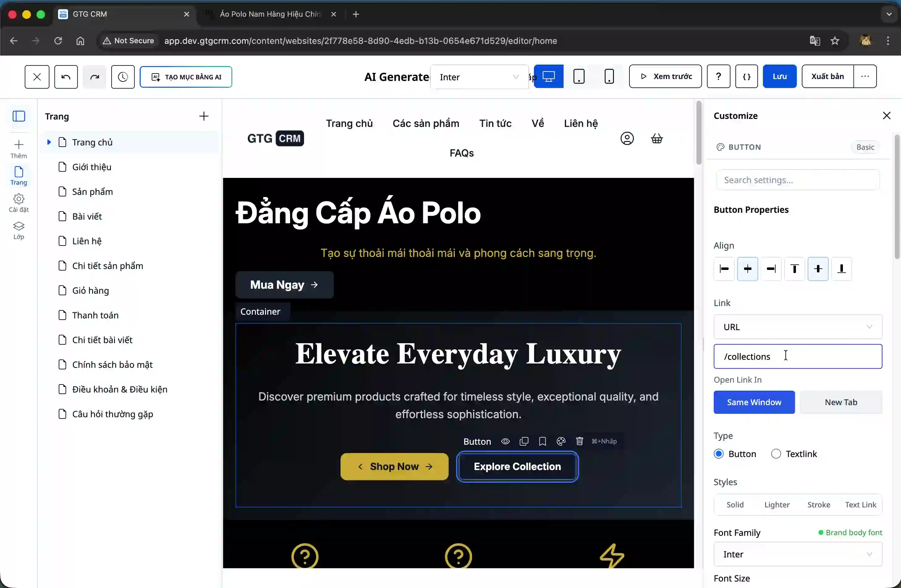Click the undo arrow icon in toolbar

66,77
